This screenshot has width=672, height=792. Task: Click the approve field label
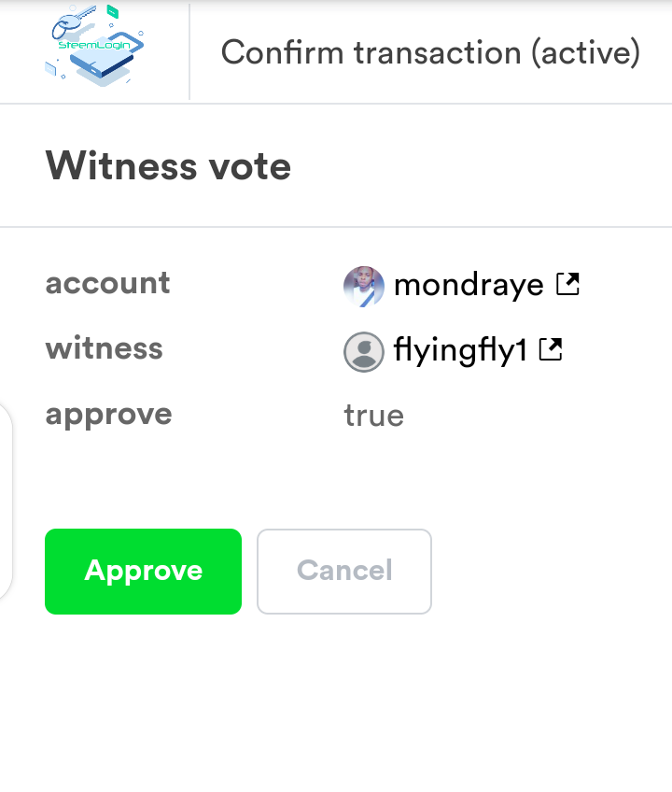(x=108, y=414)
